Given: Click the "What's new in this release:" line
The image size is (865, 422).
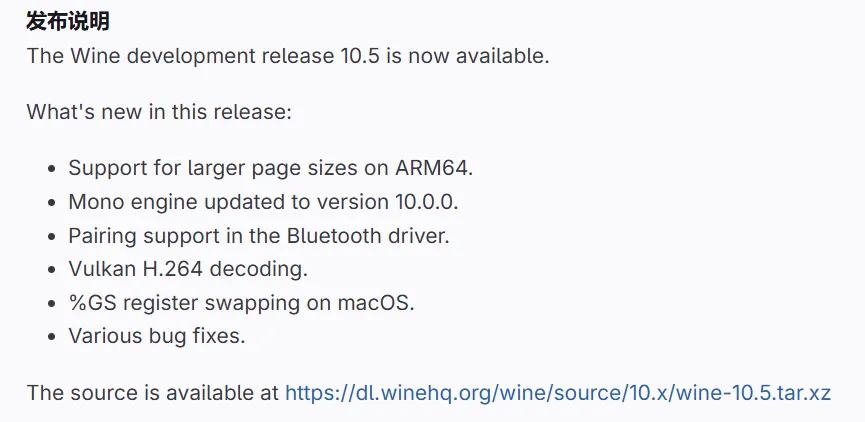Looking at the screenshot, I should (x=159, y=111).
